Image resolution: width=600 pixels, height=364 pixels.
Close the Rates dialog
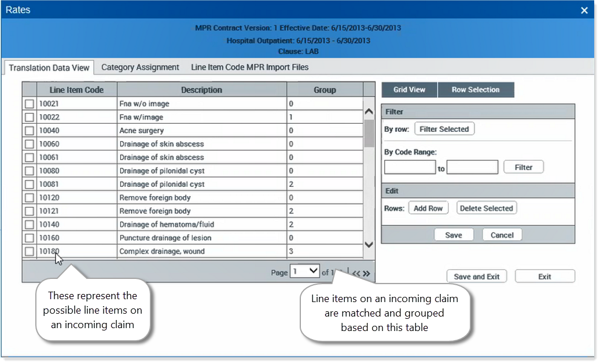[x=584, y=10]
